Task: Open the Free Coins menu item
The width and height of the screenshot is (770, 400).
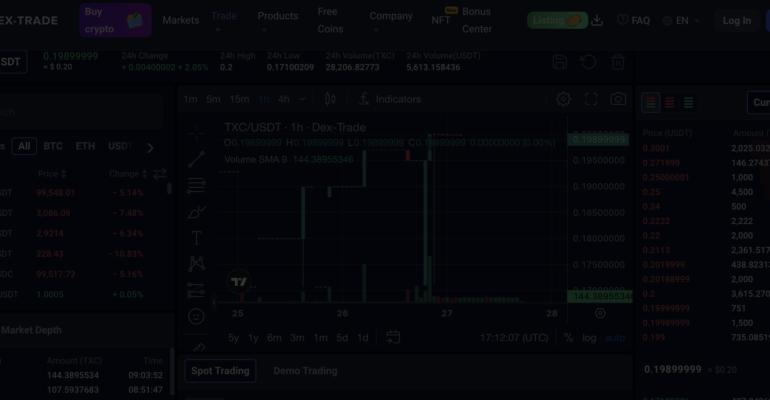Action: 330,20
